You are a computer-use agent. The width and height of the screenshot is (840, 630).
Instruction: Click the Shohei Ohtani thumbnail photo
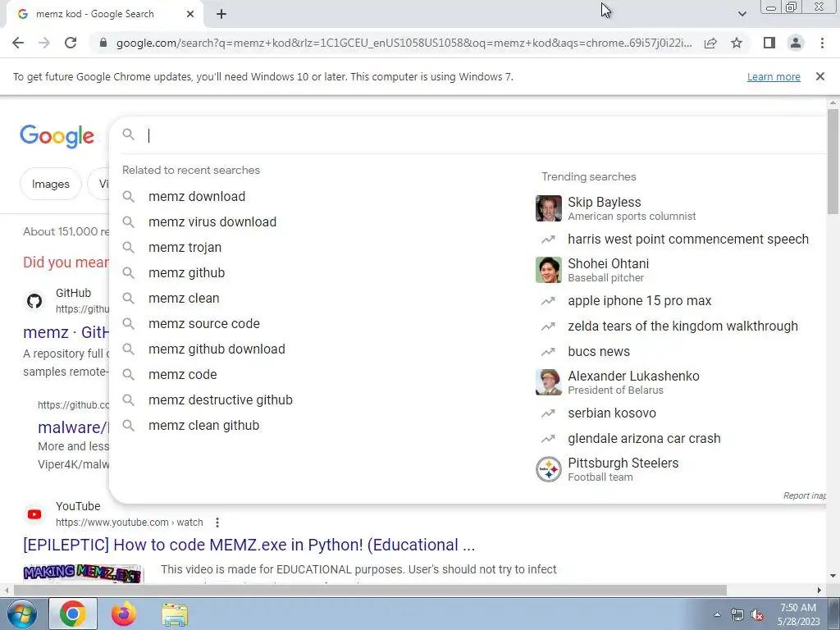click(x=549, y=270)
